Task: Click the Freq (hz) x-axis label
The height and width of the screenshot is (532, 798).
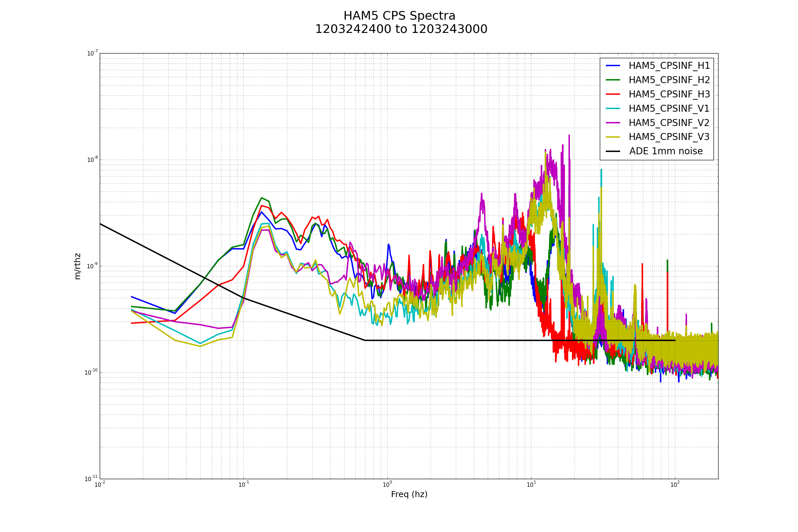Action: [x=409, y=494]
